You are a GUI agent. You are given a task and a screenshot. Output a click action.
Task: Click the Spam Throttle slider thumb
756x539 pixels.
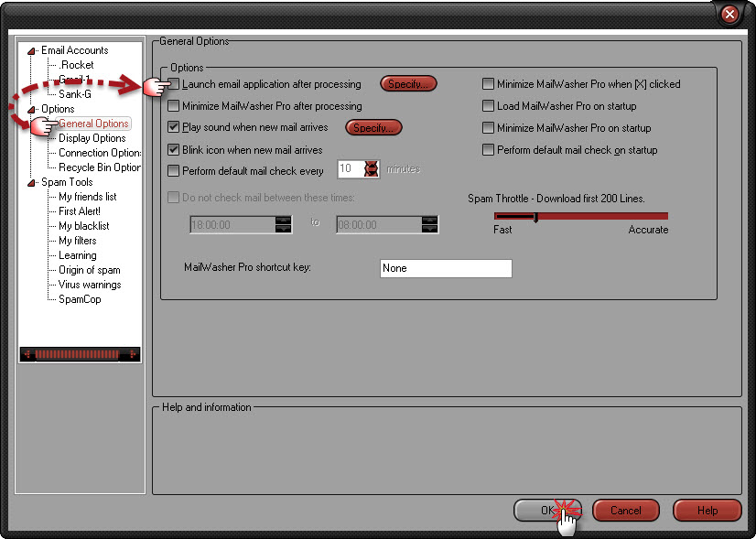(x=535, y=218)
